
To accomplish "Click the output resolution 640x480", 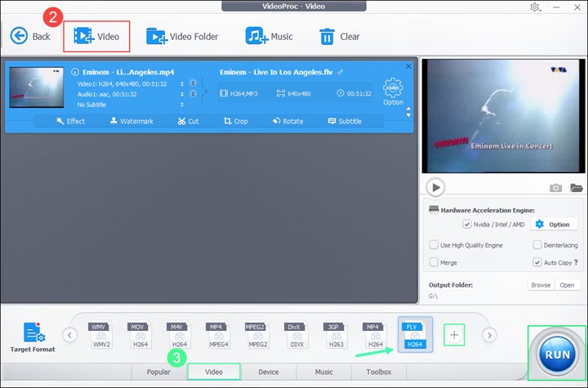I will point(294,93).
